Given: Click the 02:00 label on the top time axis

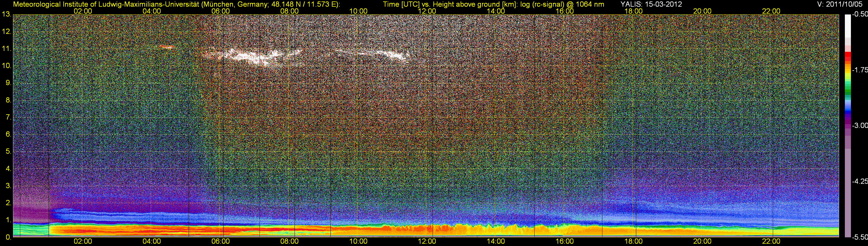Looking at the screenshot, I should click(x=83, y=11).
